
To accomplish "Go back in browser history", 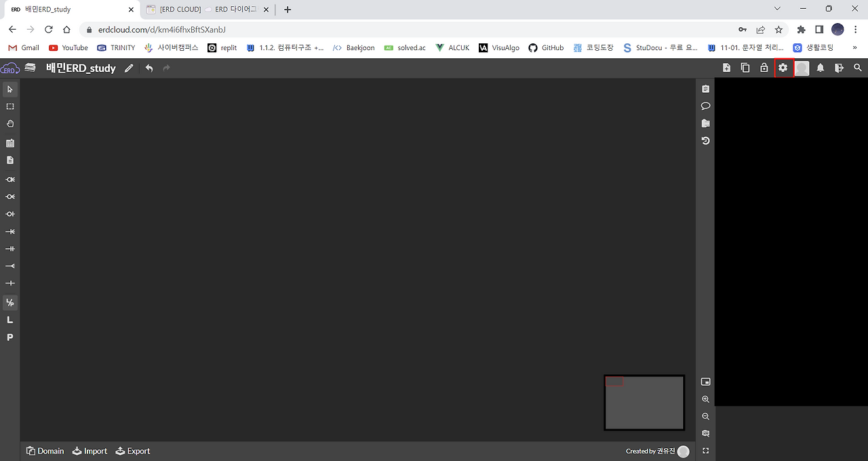I will point(12,30).
